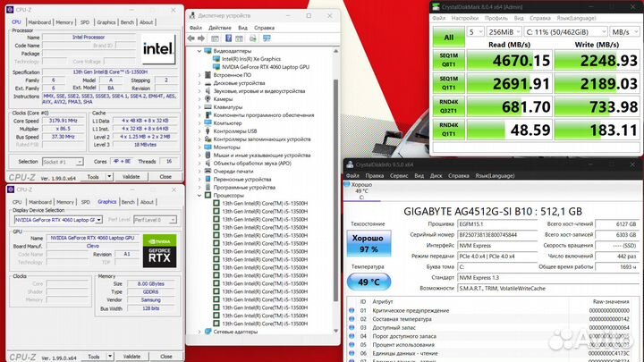Click the status circle next to Процент использования
The image size is (644, 362).
pyautogui.click(x=352, y=344)
